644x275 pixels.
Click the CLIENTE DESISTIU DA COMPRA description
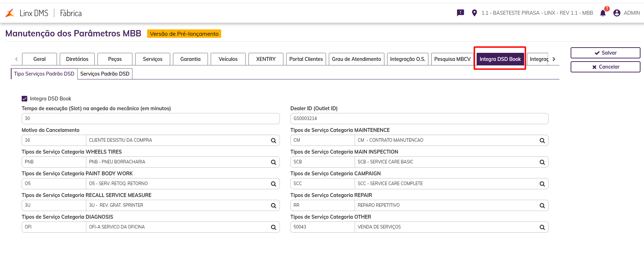tap(121, 140)
